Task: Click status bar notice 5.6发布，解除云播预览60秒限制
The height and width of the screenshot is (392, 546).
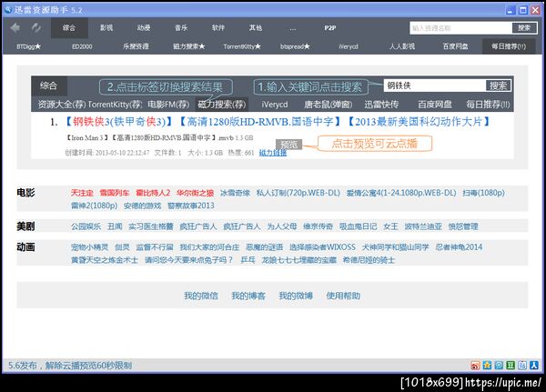Action: click(x=70, y=366)
